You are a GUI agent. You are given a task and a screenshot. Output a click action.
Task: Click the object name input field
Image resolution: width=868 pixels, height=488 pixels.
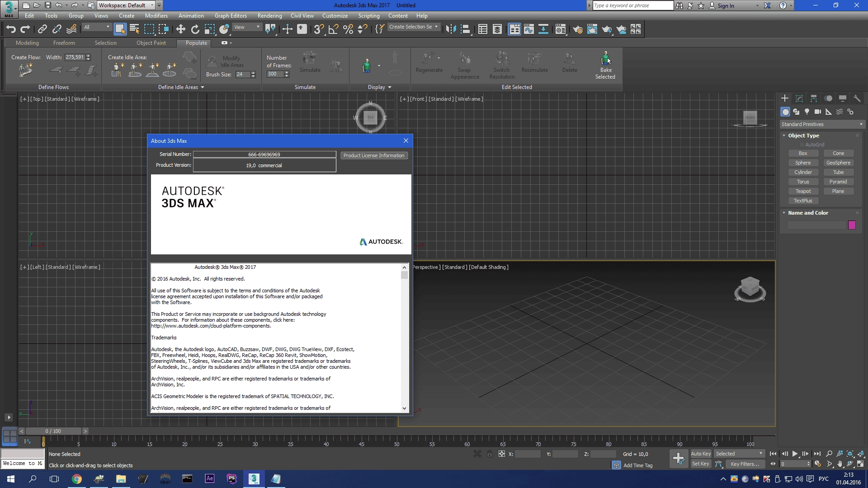(x=816, y=225)
